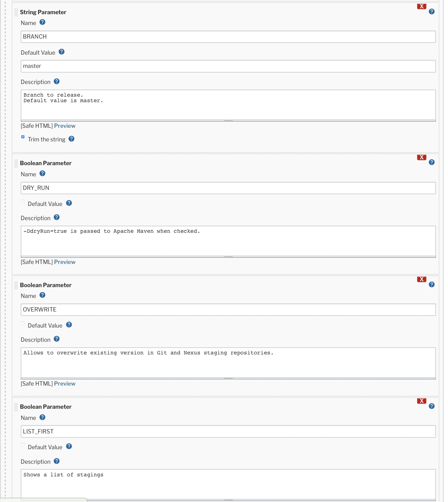Uncheck the Trim the string checkbox
Screen dimensions: 448x502
point(23,137)
